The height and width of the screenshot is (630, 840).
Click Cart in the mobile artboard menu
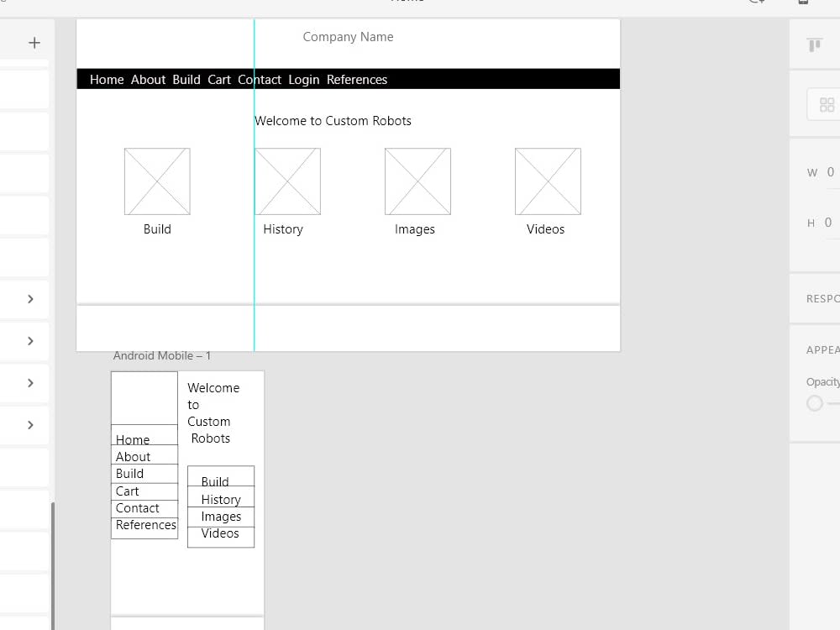tap(127, 491)
